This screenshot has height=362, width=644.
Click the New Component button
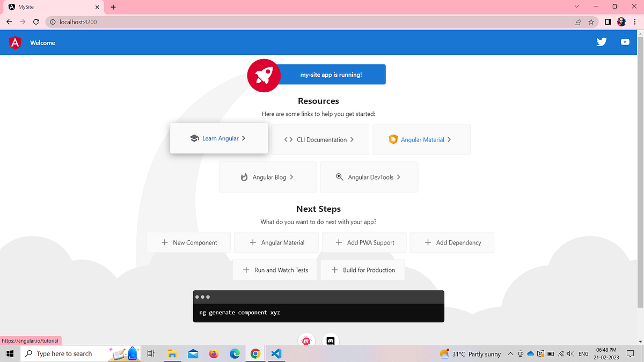(x=188, y=242)
